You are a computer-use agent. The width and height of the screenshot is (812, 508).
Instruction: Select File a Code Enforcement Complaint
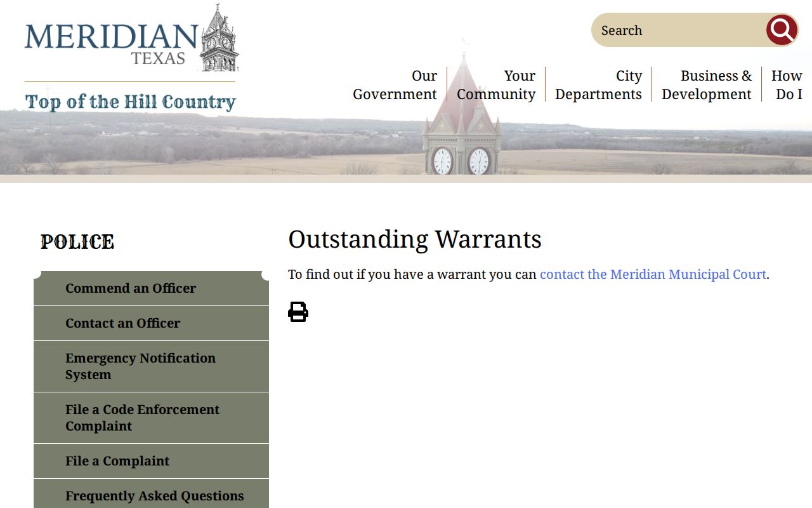click(151, 418)
